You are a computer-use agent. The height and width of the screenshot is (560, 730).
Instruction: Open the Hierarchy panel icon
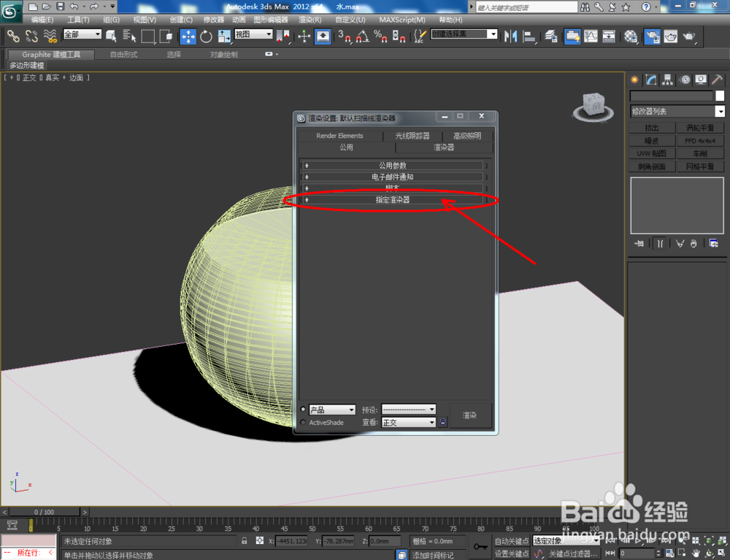tap(668, 80)
